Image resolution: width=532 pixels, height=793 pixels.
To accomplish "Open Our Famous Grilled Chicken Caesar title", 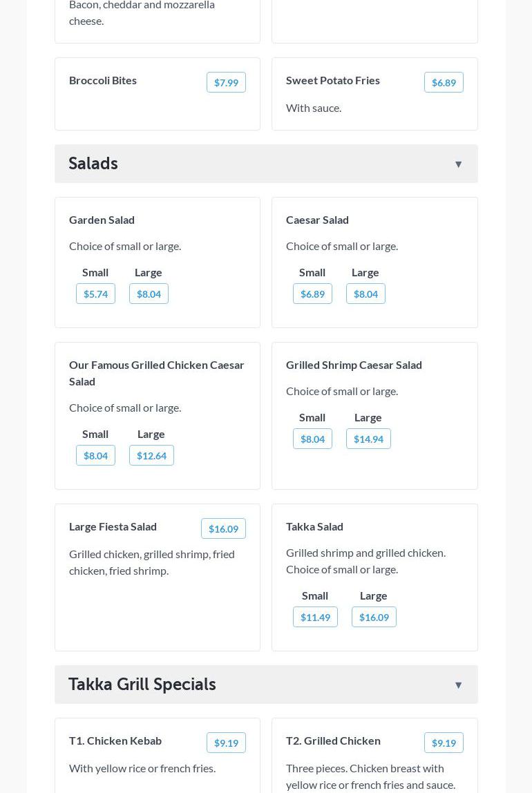I will click(156, 373).
